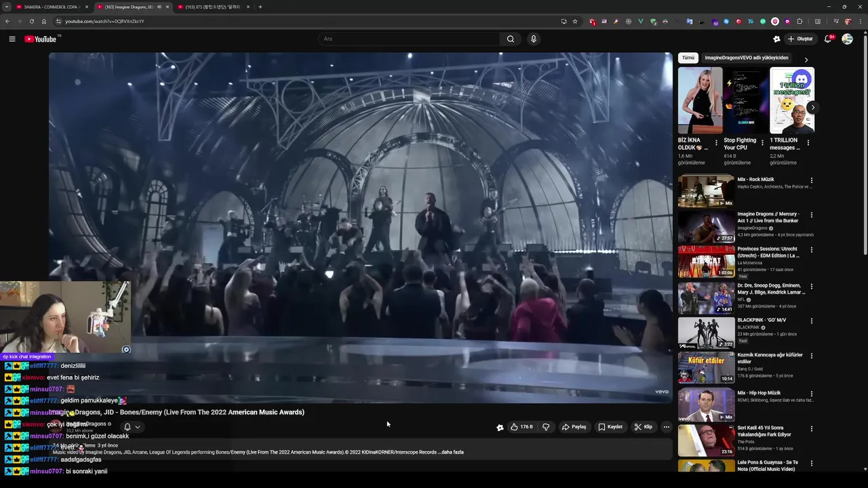Screen dimensions: 868x488
Task: Click the video player to pause
Action: (360, 227)
